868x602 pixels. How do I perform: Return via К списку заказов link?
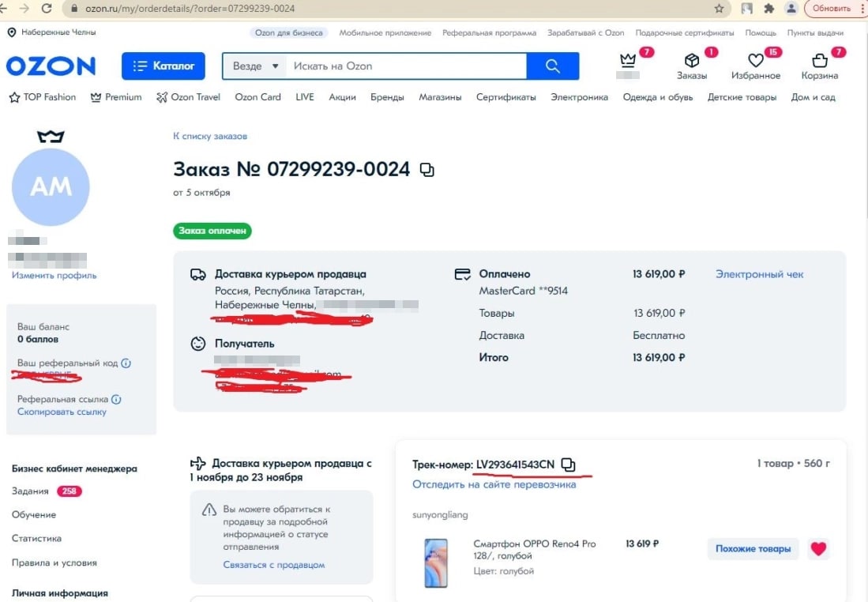(x=210, y=136)
